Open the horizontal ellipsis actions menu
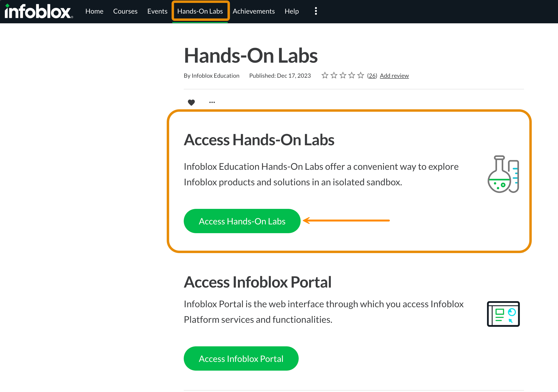The image size is (558, 392). tap(212, 102)
